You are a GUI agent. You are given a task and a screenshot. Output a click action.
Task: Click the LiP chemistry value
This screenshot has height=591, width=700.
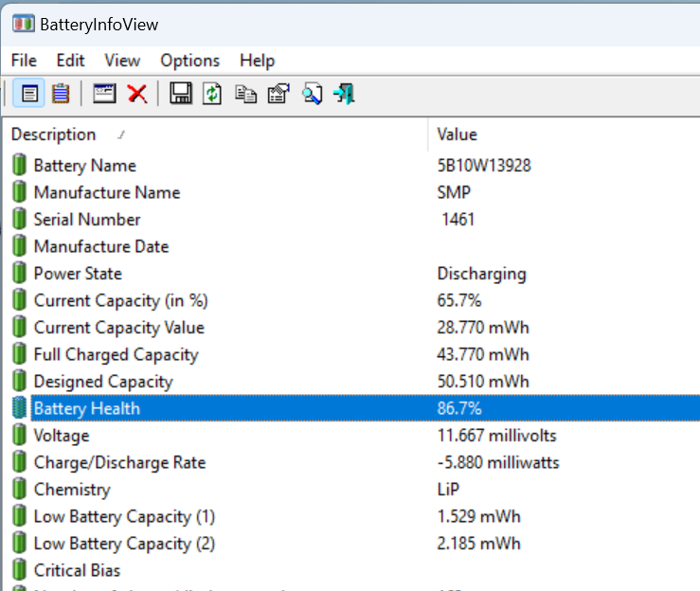pos(448,490)
